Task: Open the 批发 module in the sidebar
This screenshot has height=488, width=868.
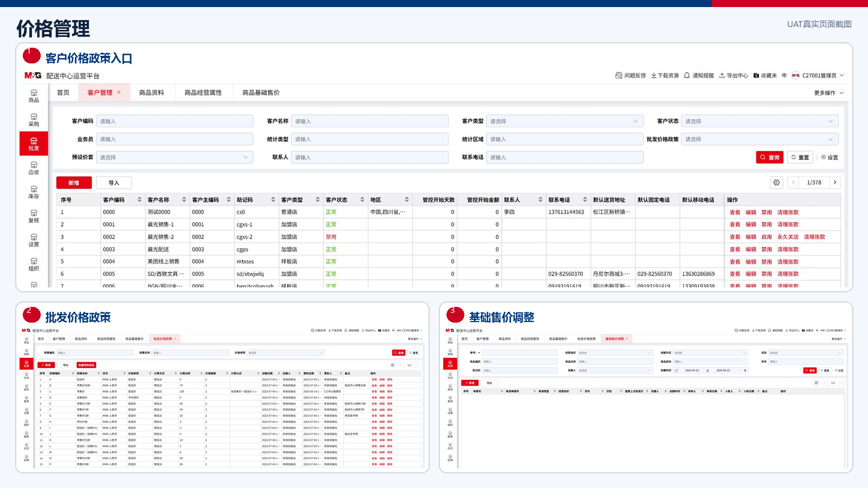Action: 34,144
